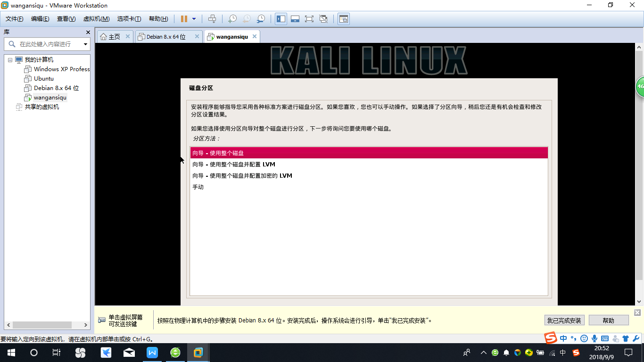This screenshot has height=362, width=644.
Task: Click the library search input field
Action: coord(47,44)
